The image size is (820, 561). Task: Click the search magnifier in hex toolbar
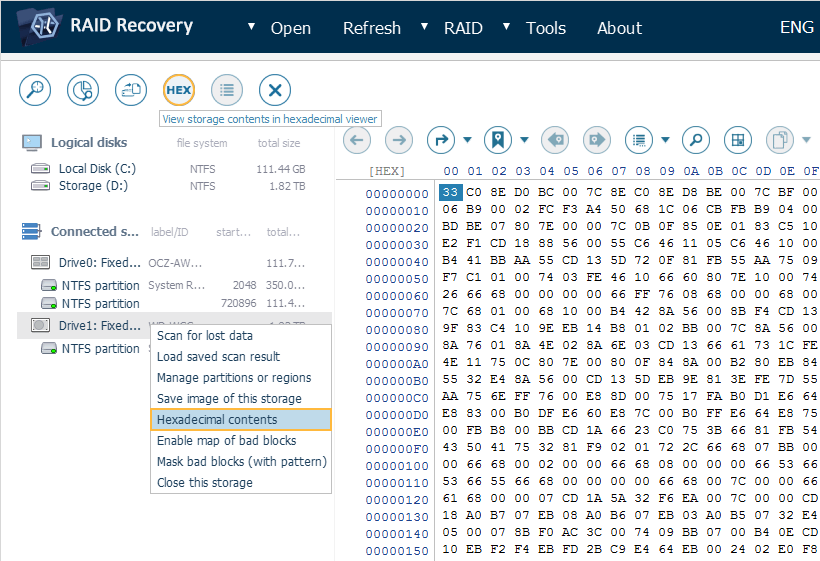tap(696, 140)
